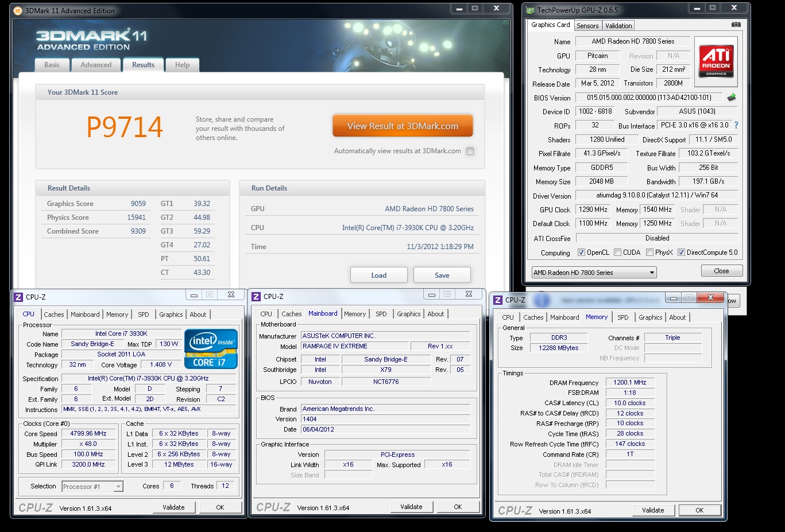Click Load button in Run Details
Image resolution: width=785 pixels, height=532 pixels.
click(x=379, y=275)
